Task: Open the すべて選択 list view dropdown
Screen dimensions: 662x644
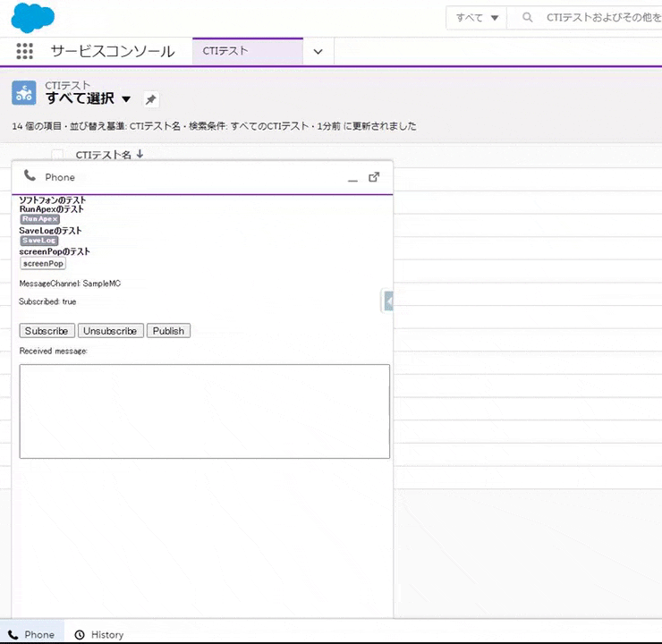Action: (126, 99)
